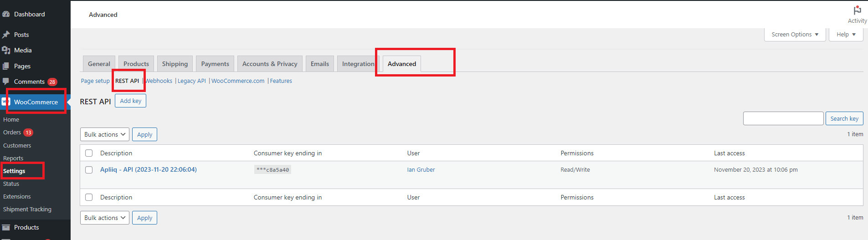This screenshot has width=868, height=240.
Task: Open the Status submenu item
Action: coord(11,184)
